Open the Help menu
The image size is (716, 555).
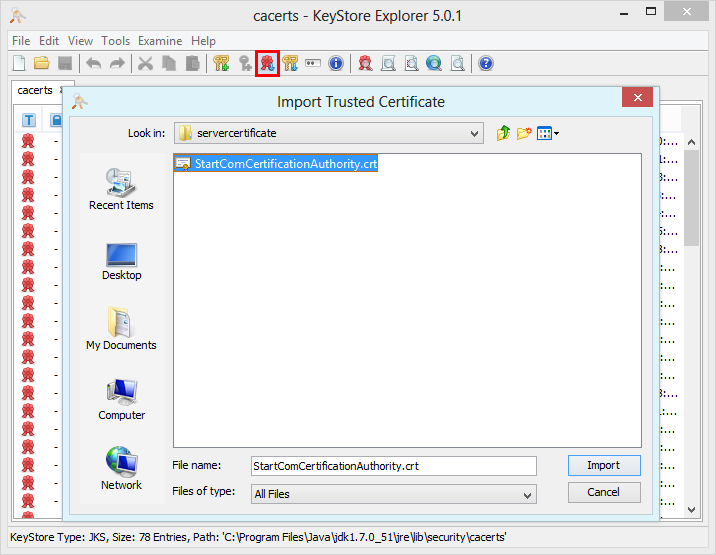(x=203, y=41)
